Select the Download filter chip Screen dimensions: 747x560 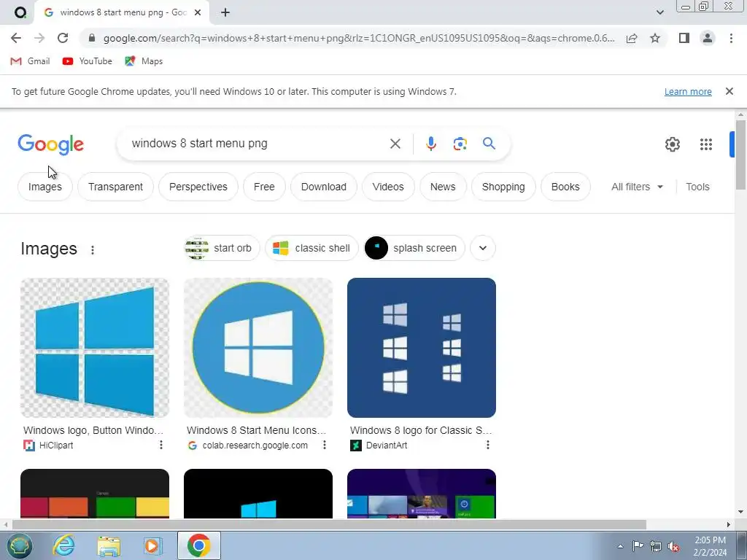(x=324, y=187)
